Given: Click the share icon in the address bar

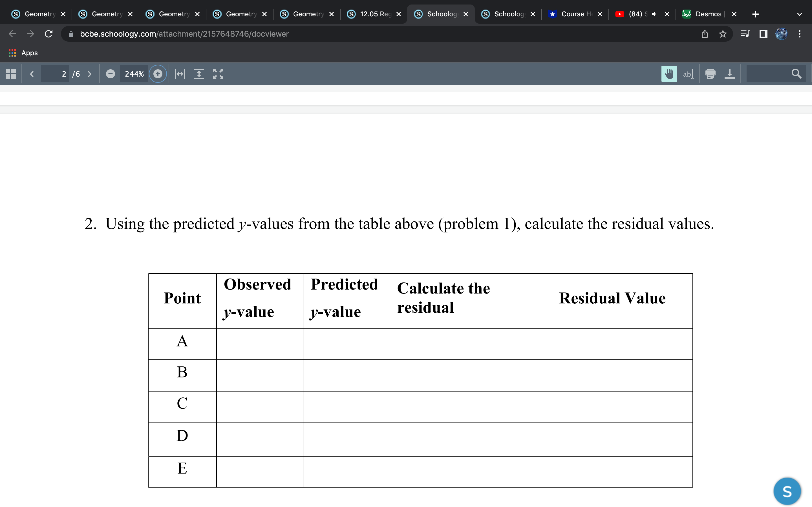Looking at the screenshot, I should point(705,34).
